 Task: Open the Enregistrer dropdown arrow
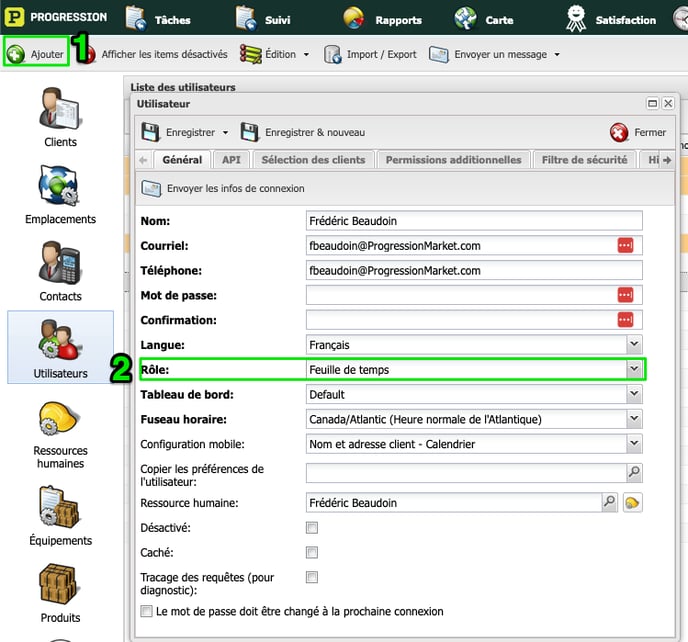click(x=225, y=133)
